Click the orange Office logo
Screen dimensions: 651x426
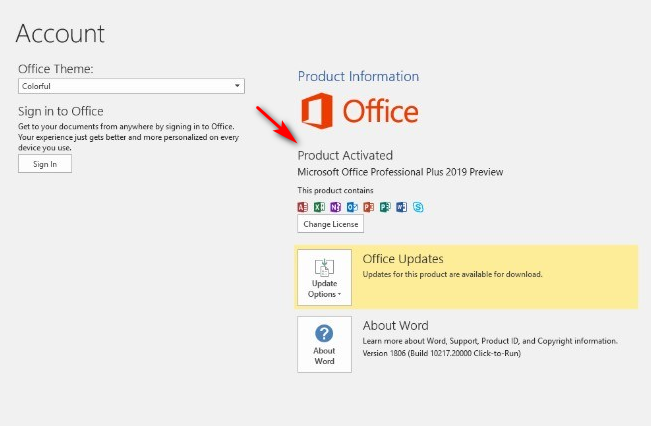(x=360, y=111)
